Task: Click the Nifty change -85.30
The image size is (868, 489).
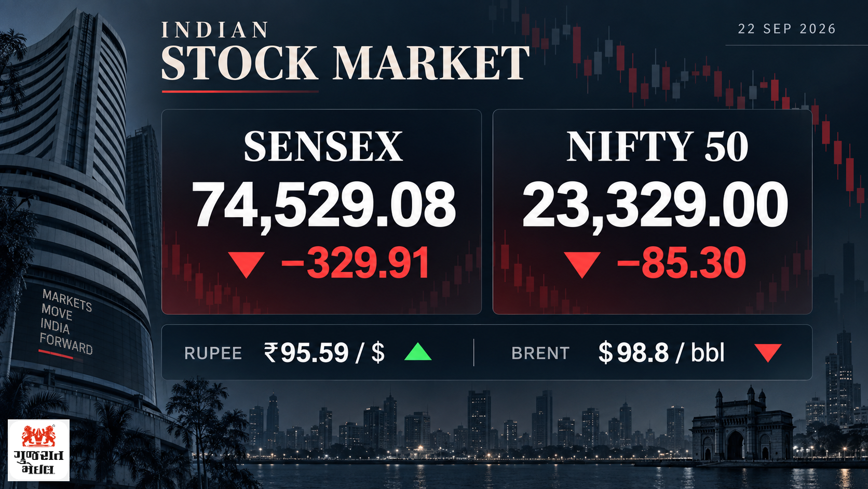Action: point(682,263)
